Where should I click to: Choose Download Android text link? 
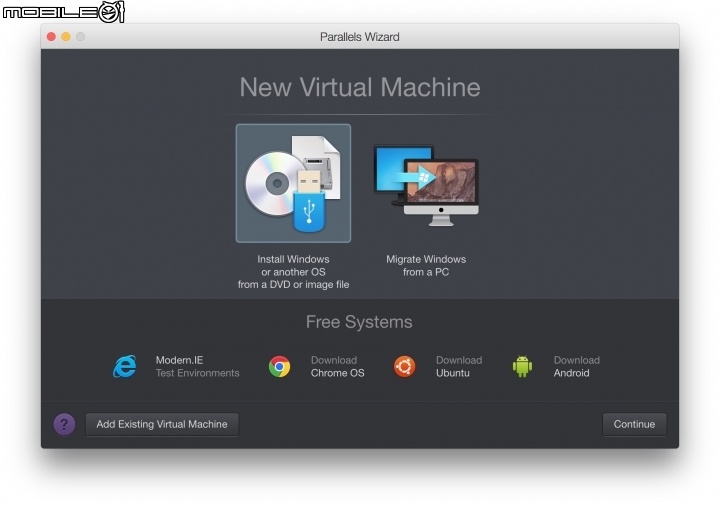coord(576,366)
